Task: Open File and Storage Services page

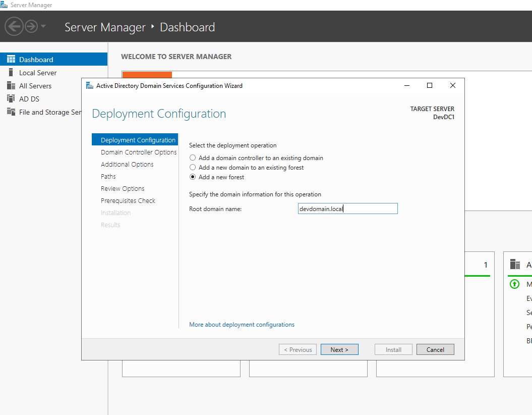Action: [41, 112]
